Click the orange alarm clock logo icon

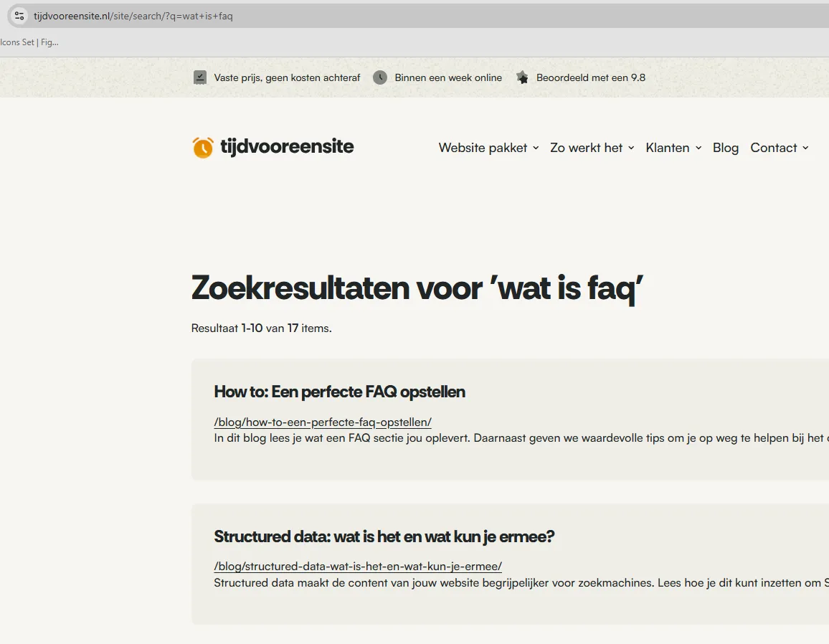pos(203,147)
